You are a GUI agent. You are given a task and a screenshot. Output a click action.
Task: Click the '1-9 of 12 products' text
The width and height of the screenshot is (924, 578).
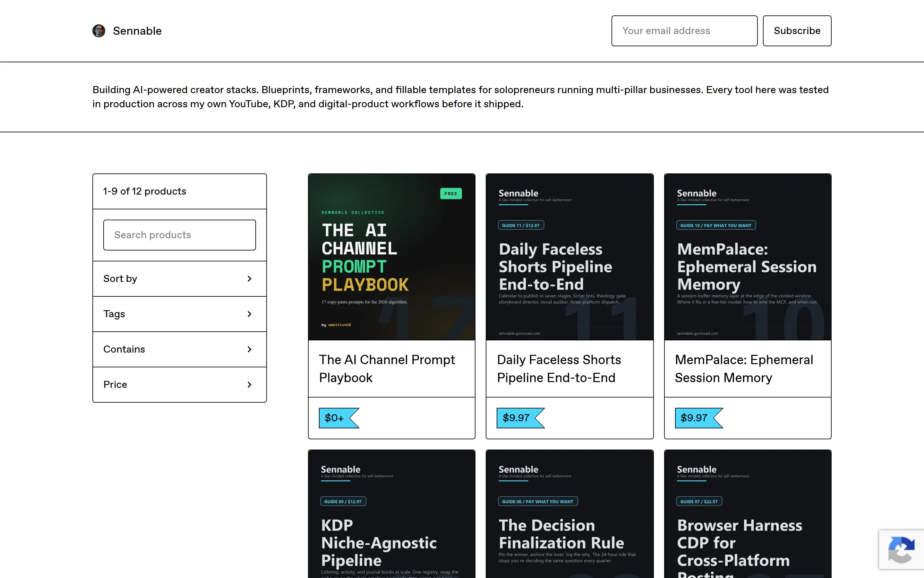pyautogui.click(x=145, y=191)
